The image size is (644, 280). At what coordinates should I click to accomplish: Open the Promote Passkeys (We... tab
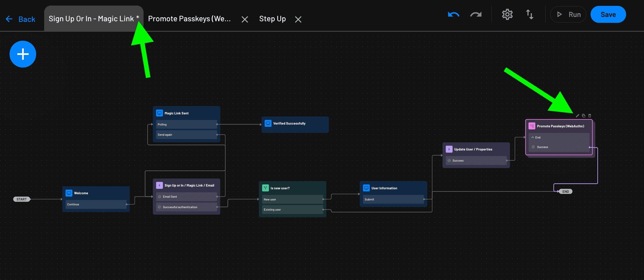pyautogui.click(x=189, y=19)
